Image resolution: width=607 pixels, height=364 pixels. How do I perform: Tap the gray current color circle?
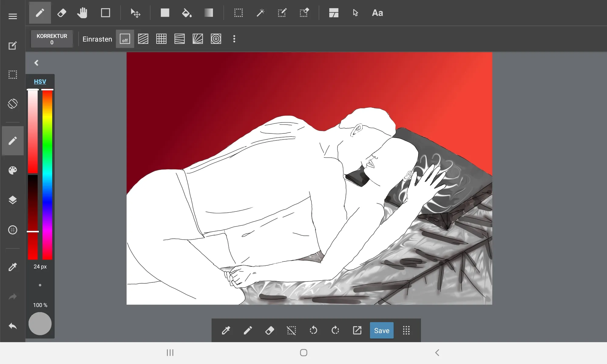[x=40, y=324]
